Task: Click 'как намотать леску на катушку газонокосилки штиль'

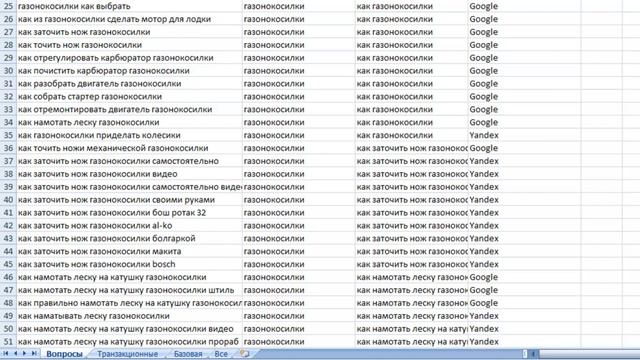Action: [129, 290]
